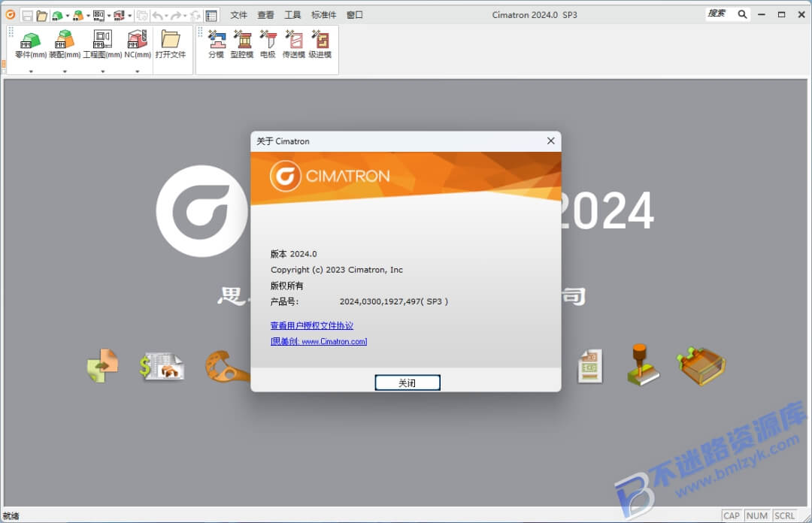Click the CAP indicator in status bar

(732, 515)
